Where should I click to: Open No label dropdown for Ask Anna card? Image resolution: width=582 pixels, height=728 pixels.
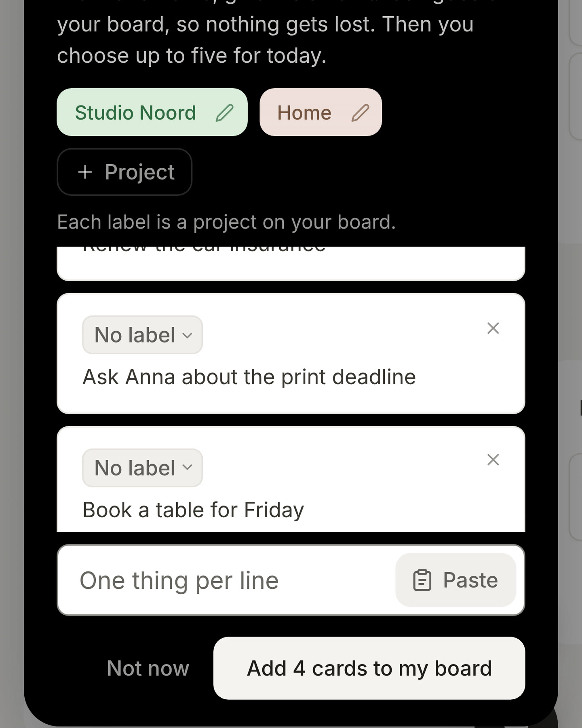(x=142, y=335)
